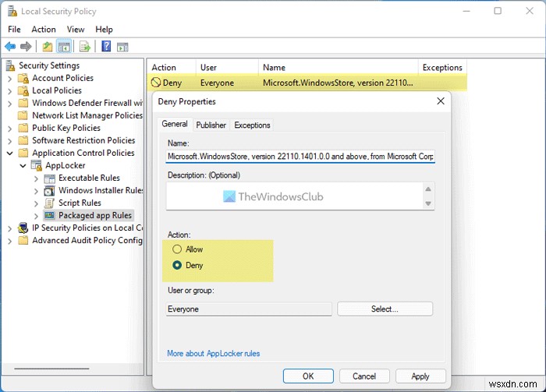This screenshot has height=392, width=546.
Task: Open More about AppLocker rules link
Action: coord(213,353)
